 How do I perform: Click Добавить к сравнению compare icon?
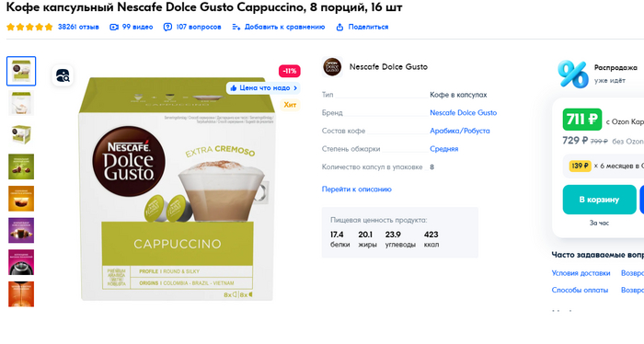click(236, 27)
